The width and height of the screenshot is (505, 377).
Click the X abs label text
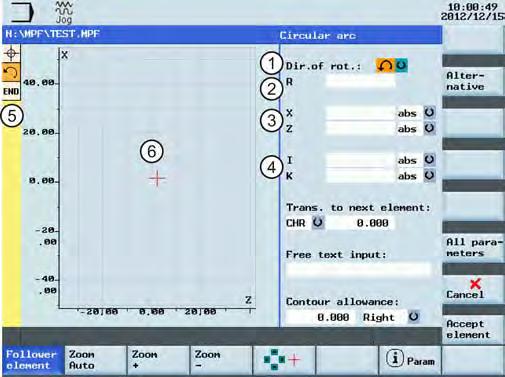click(x=407, y=113)
